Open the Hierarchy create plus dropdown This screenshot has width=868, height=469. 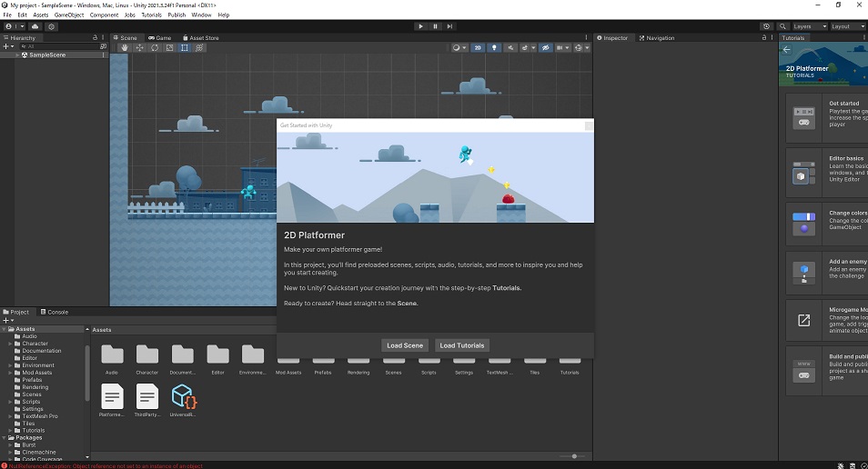coord(8,46)
